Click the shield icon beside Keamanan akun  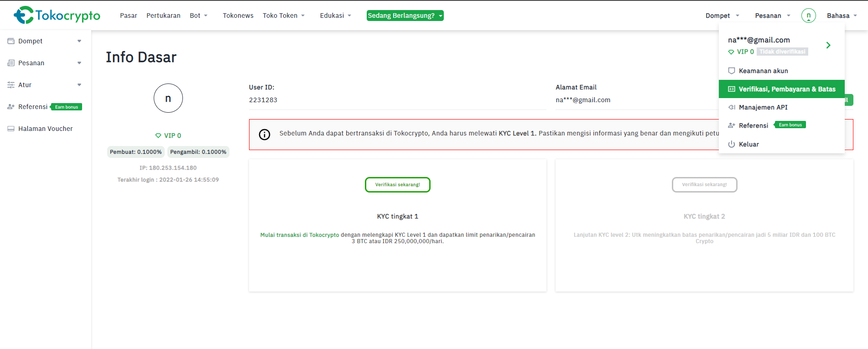tap(732, 71)
